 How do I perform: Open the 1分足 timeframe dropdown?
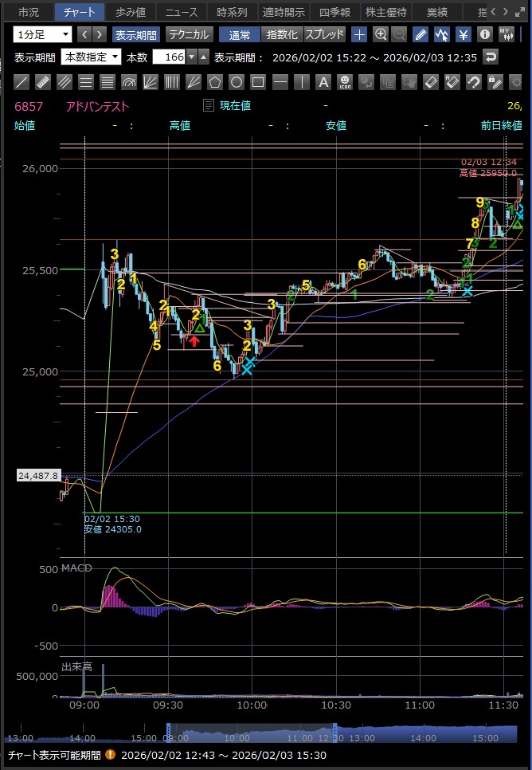click(x=42, y=34)
